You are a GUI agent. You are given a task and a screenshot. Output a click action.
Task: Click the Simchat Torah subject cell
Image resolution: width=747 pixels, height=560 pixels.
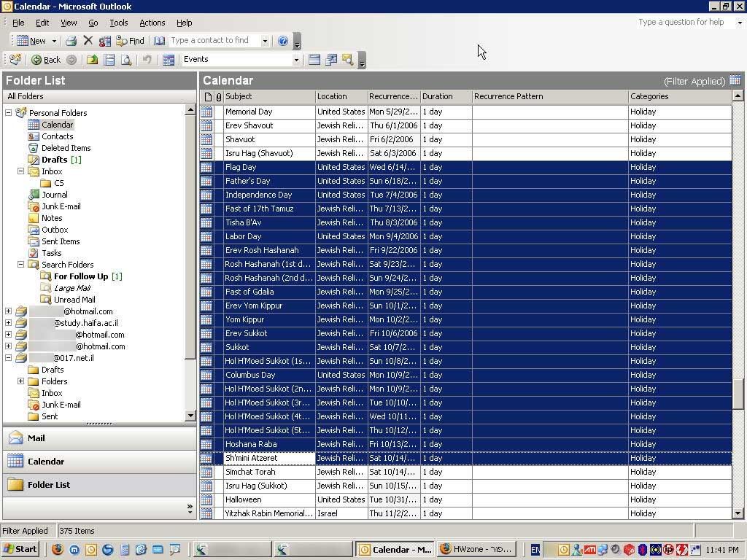pyautogui.click(x=269, y=472)
